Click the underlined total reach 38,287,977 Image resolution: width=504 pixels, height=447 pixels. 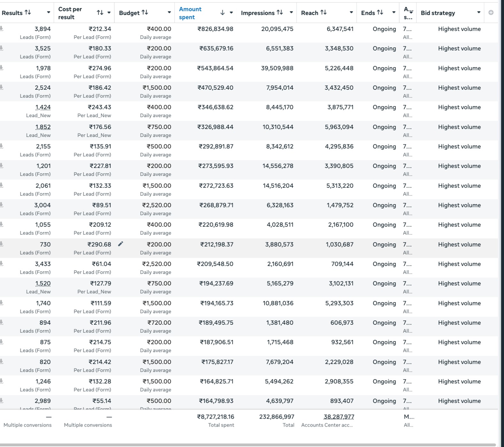[339, 417]
